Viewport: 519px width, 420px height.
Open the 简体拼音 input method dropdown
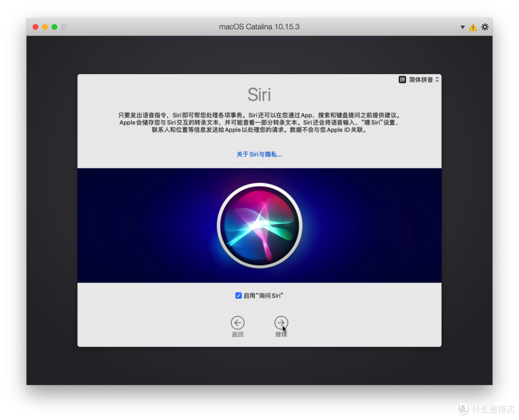pos(419,80)
